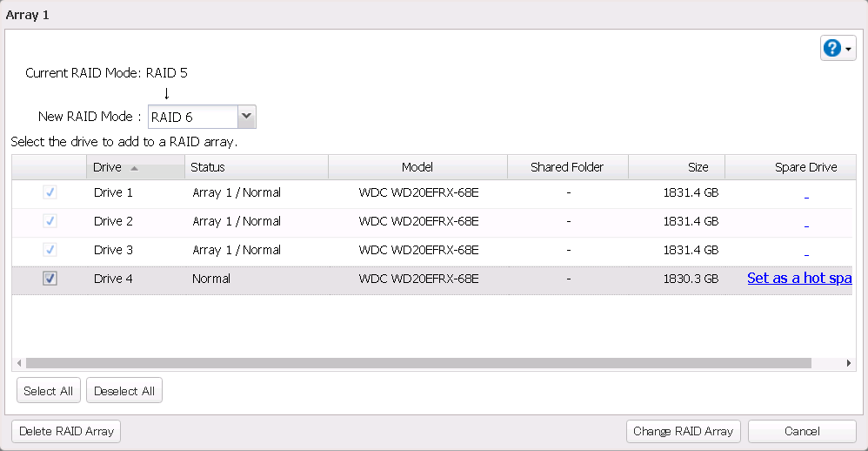Click the Model column header
Image resolution: width=868 pixels, height=451 pixels.
point(417,167)
